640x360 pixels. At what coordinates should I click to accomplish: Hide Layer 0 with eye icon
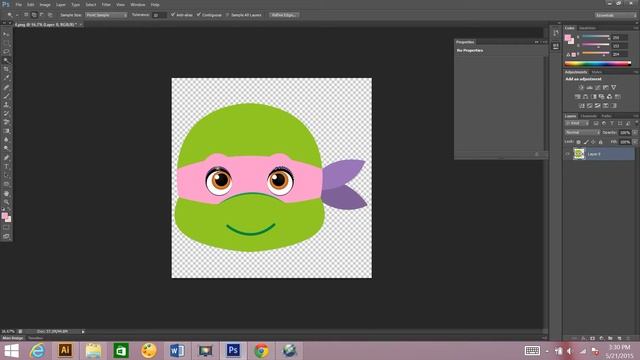(567, 154)
